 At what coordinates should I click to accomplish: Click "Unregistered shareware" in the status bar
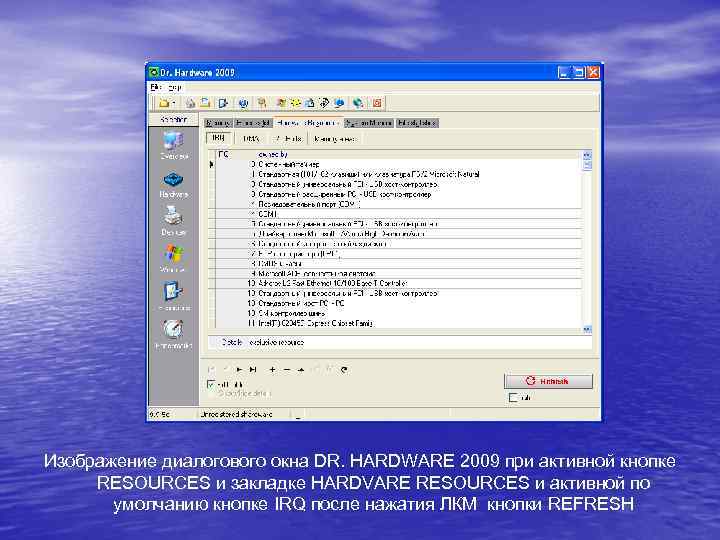(236, 414)
